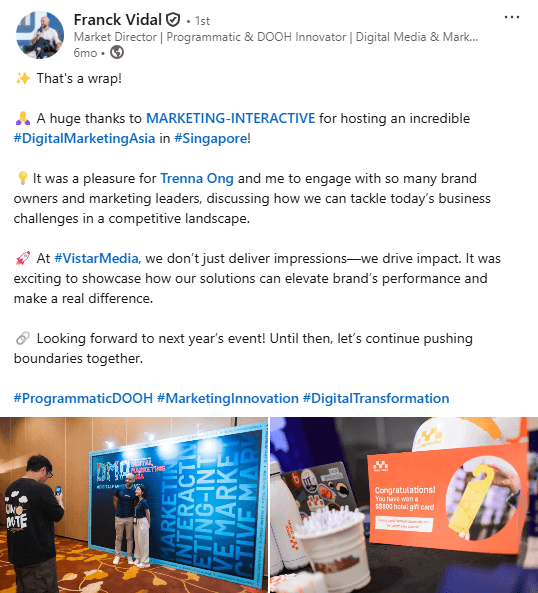Click the chain link emoji near Looking forward

coord(23,338)
